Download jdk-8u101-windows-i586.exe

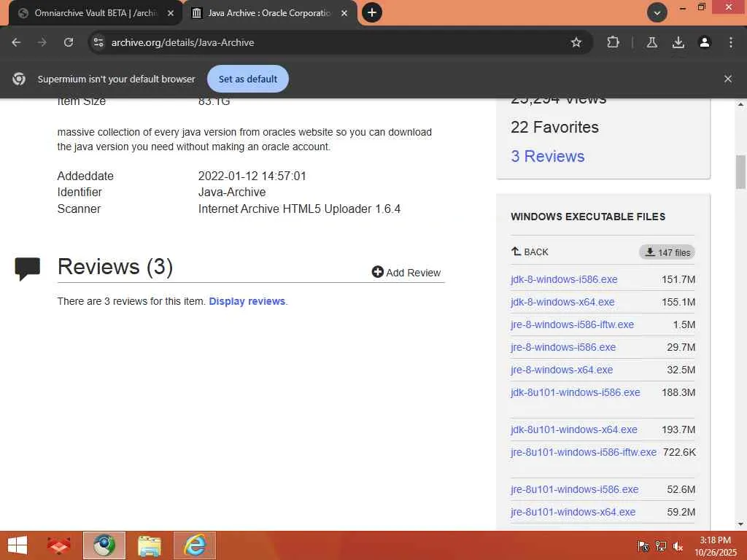(575, 392)
